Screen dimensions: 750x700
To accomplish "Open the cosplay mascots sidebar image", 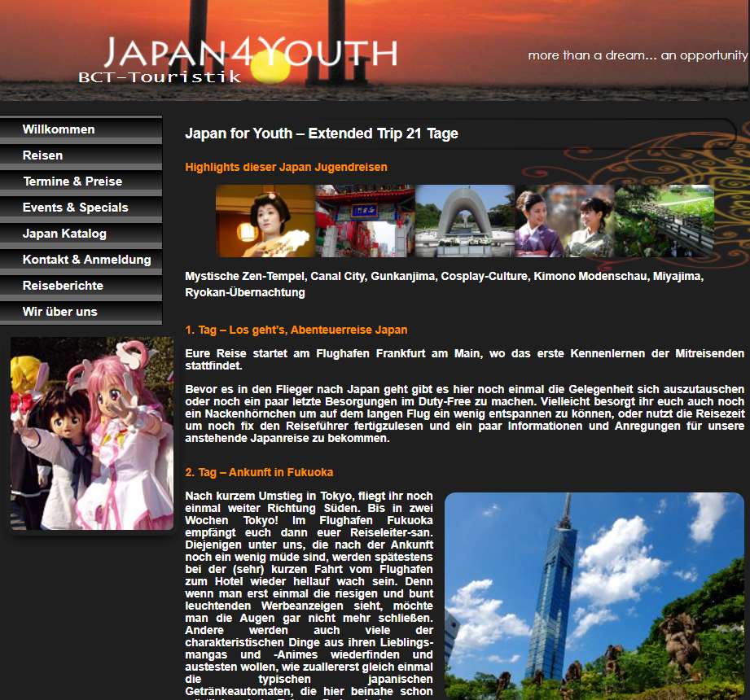I will click(92, 433).
